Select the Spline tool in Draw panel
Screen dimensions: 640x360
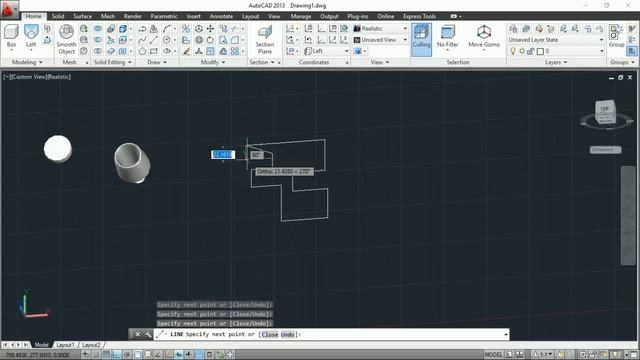pos(142,40)
